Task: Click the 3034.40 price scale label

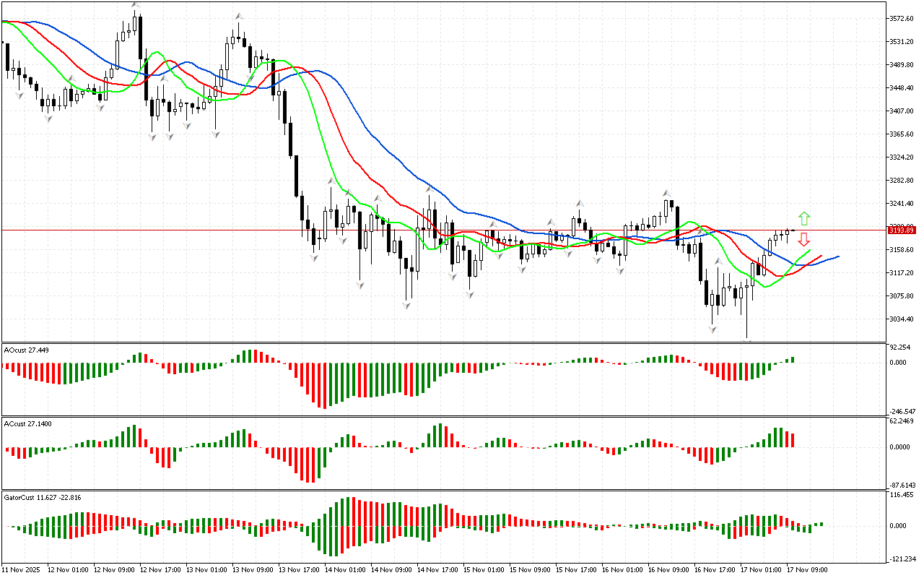Action: pyautogui.click(x=903, y=319)
